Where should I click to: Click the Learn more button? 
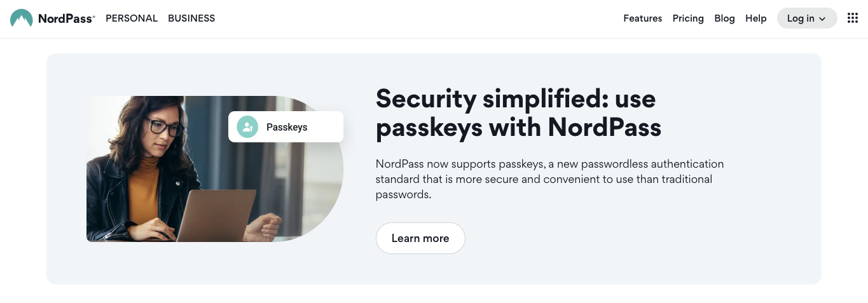click(x=420, y=238)
